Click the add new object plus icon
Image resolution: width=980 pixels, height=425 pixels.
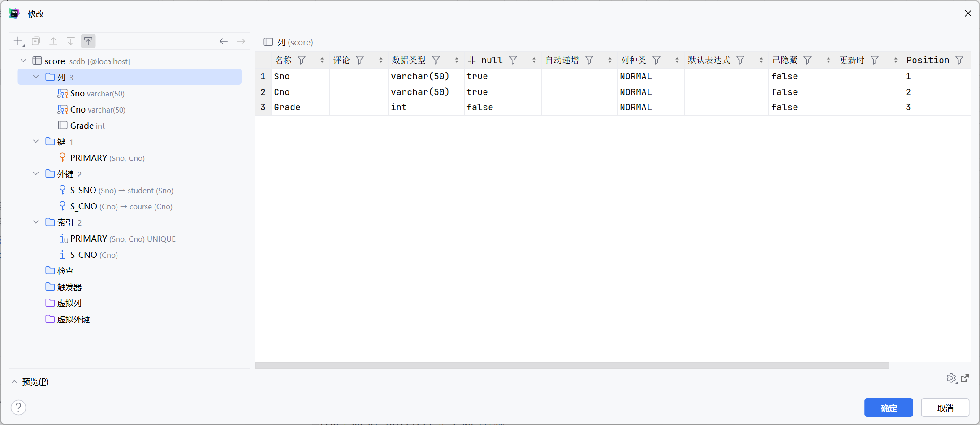[x=18, y=42]
